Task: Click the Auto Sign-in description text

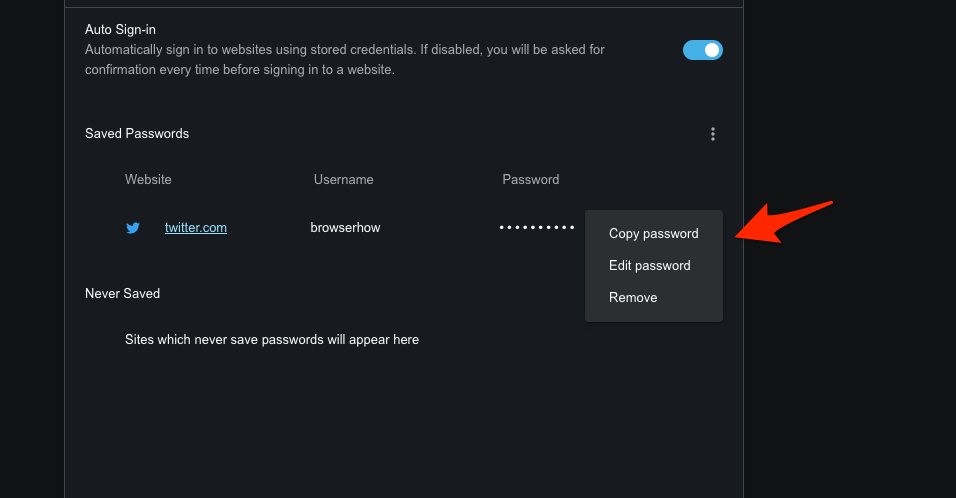Action: (344, 59)
